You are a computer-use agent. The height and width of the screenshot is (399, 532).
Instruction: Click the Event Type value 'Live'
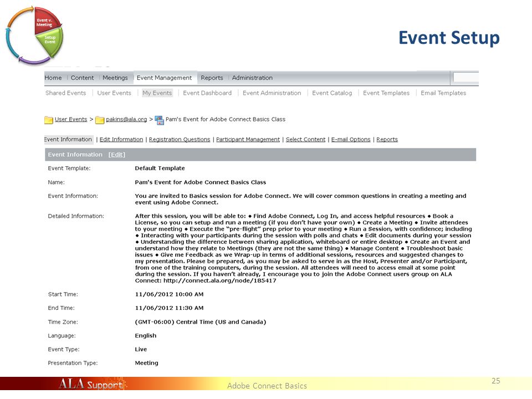click(141, 349)
